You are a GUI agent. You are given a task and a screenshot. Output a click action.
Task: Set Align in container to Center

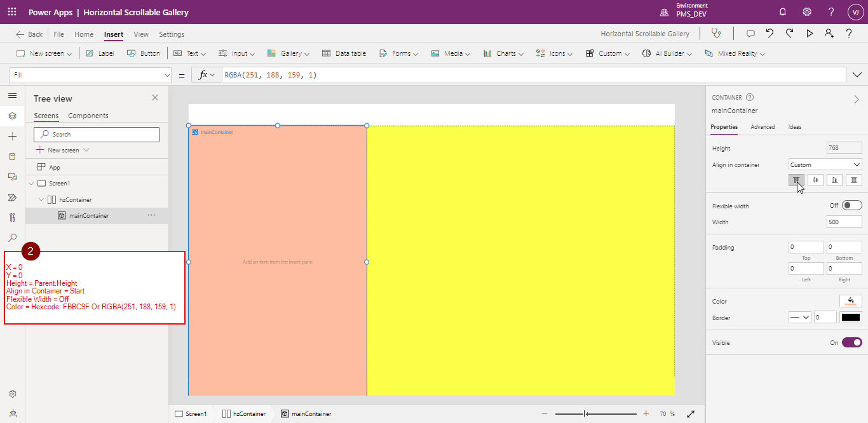[x=815, y=180]
